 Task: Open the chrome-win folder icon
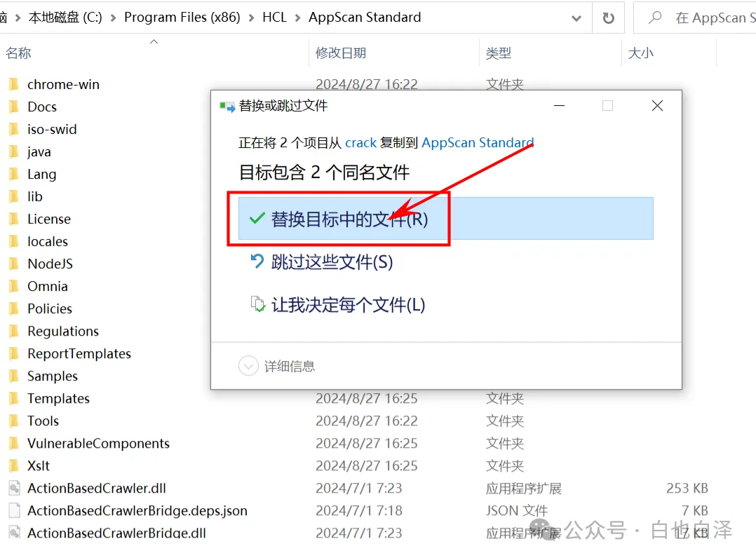[x=15, y=84]
